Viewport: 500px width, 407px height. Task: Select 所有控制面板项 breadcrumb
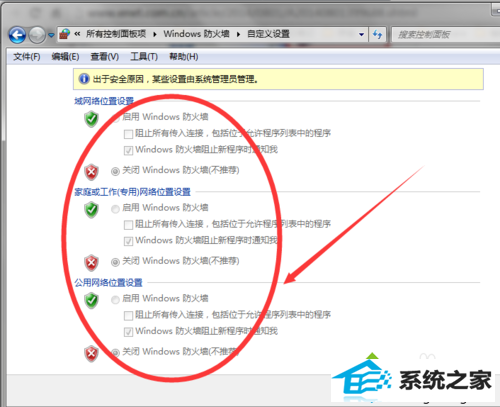116,34
